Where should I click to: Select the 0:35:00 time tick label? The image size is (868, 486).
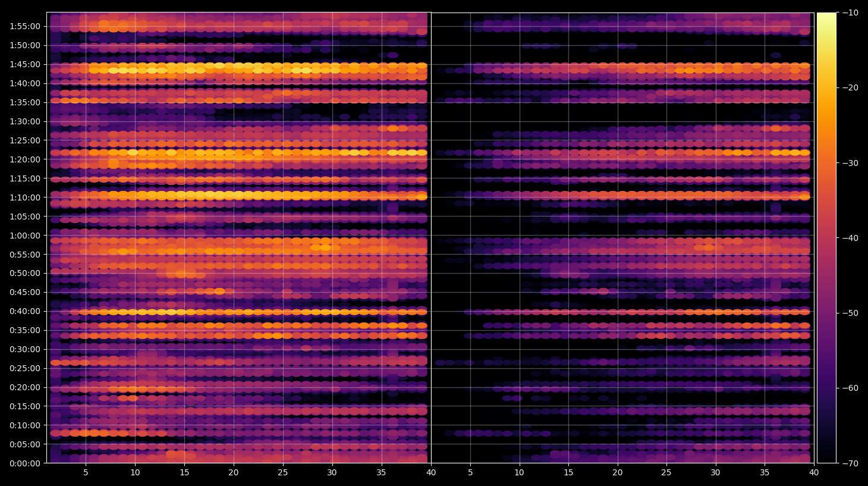25,330
